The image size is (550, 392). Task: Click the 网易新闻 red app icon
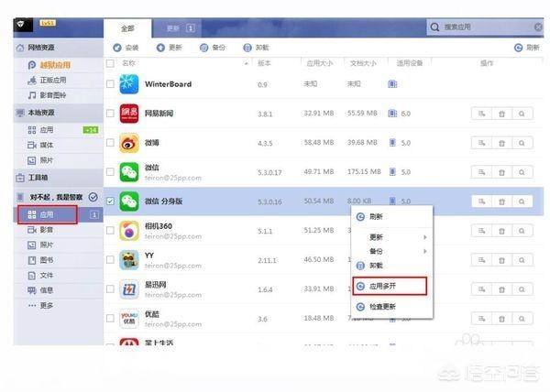[x=129, y=114]
